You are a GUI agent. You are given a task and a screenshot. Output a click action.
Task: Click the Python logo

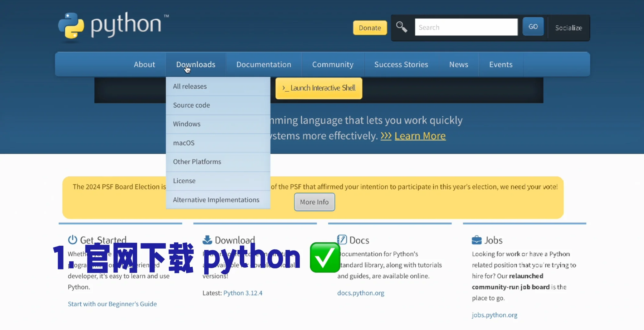tap(113, 26)
